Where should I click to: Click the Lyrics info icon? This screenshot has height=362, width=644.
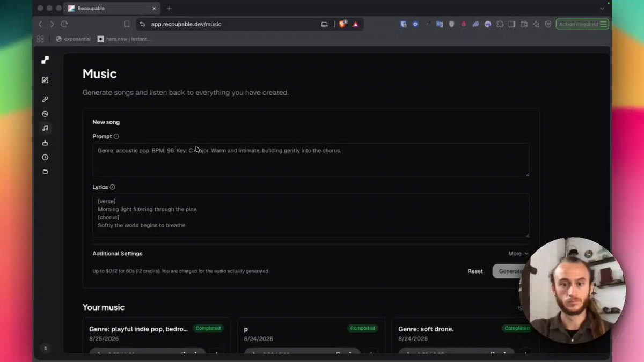pos(113,187)
